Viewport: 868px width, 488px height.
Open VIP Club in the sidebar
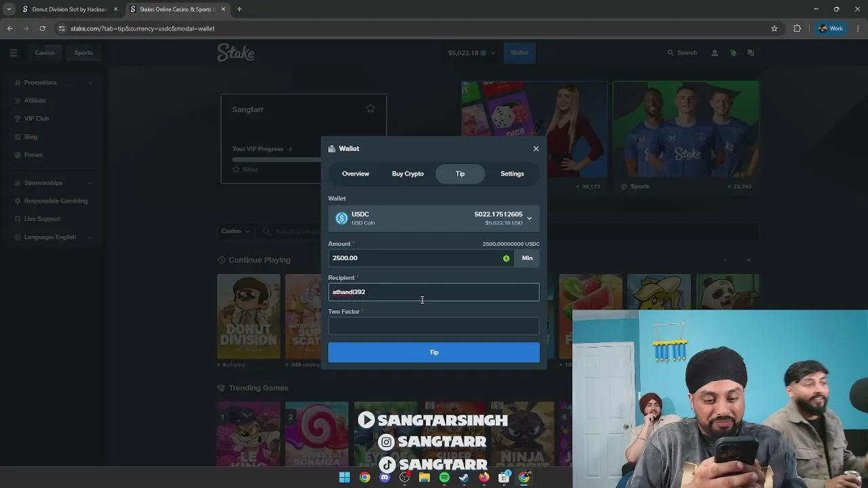[x=53, y=119]
